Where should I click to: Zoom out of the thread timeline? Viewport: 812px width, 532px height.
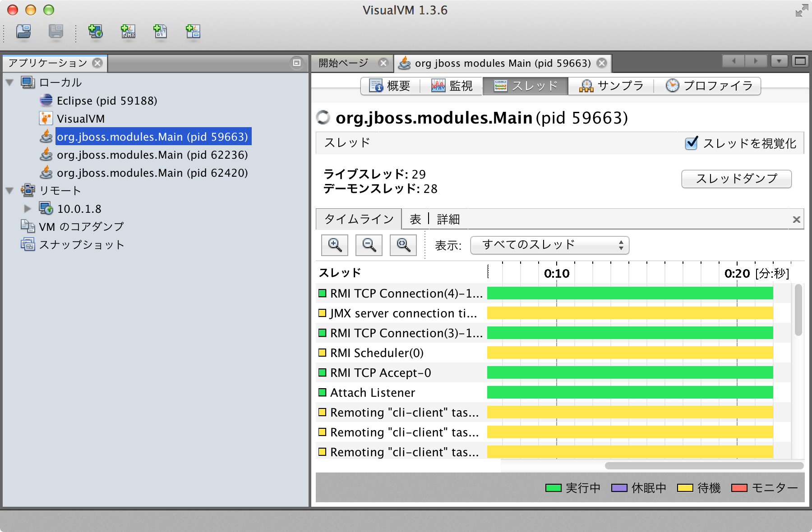pyautogui.click(x=369, y=245)
